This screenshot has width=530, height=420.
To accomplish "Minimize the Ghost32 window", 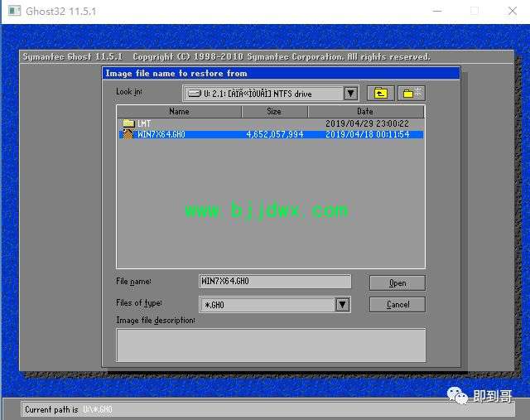I will pos(437,11).
